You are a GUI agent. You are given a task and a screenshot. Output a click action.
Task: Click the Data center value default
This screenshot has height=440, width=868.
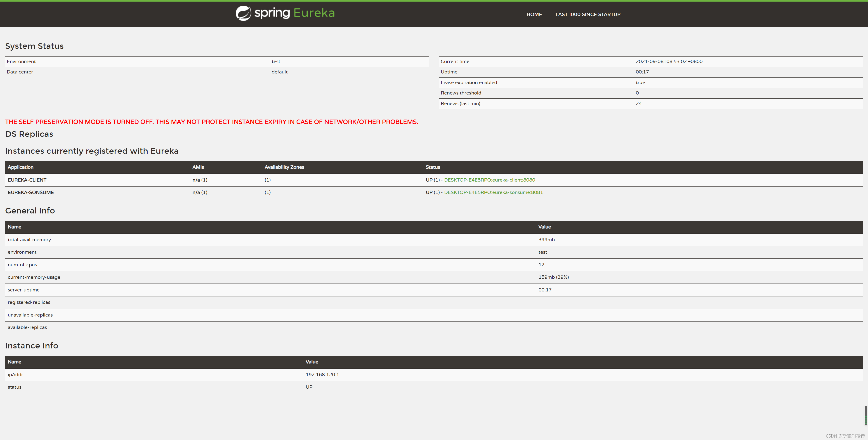[x=279, y=72]
